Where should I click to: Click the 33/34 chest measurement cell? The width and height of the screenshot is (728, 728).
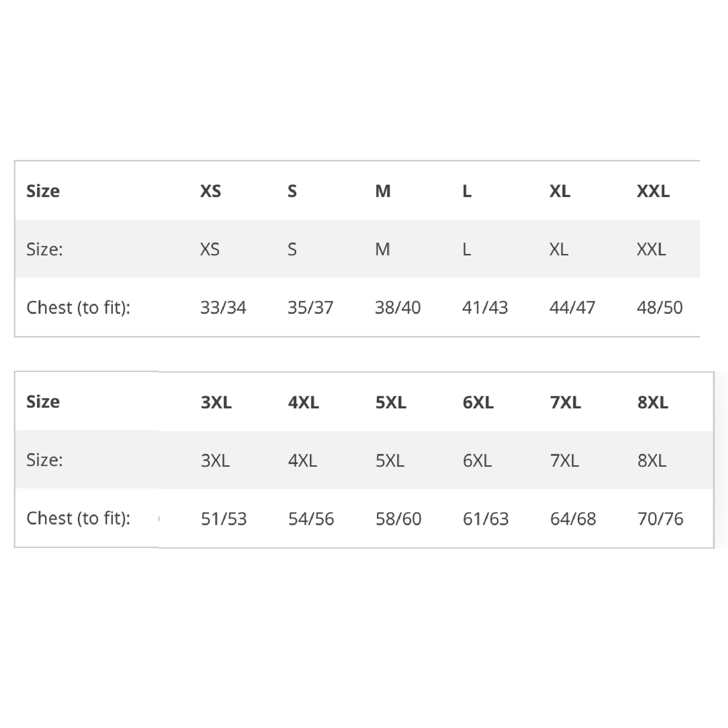pyautogui.click(x=223, y=308)
